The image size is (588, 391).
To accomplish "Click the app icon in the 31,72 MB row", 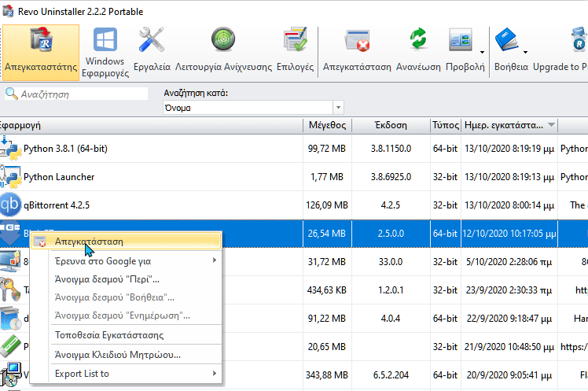I will pyautogui.click(x=10, y=261).
